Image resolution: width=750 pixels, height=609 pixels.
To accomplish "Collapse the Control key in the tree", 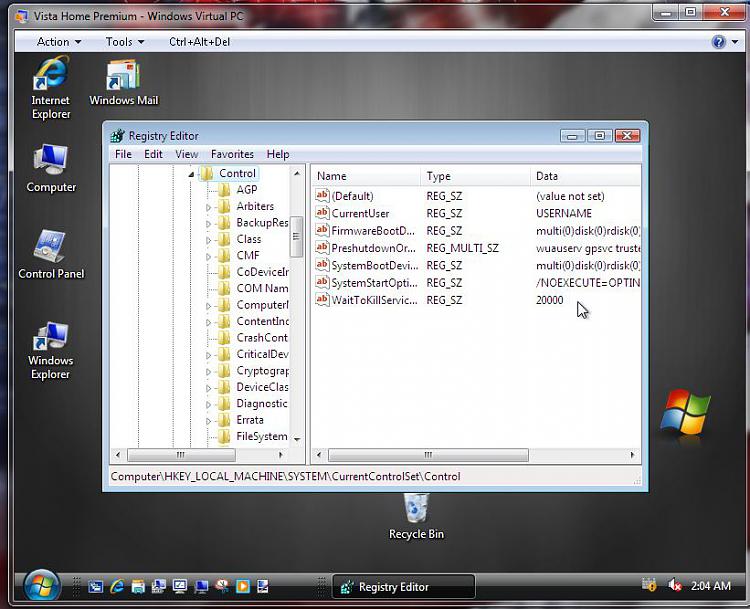I will point(191,174).
